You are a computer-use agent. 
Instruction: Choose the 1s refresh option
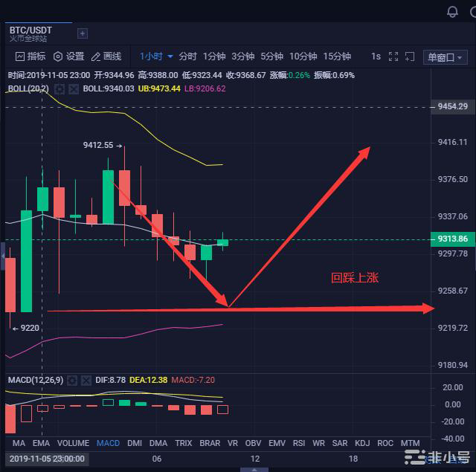[376, 56]
